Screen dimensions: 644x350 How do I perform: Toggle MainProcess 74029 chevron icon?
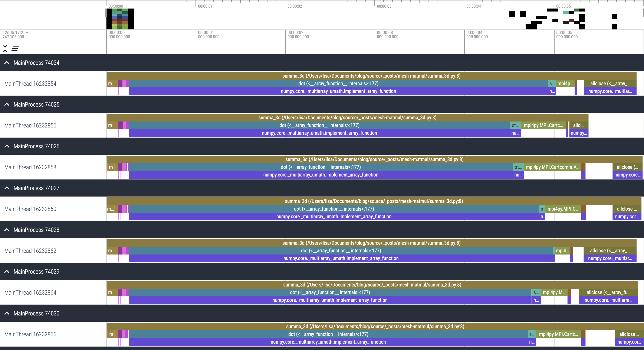(x=7, y=272)
